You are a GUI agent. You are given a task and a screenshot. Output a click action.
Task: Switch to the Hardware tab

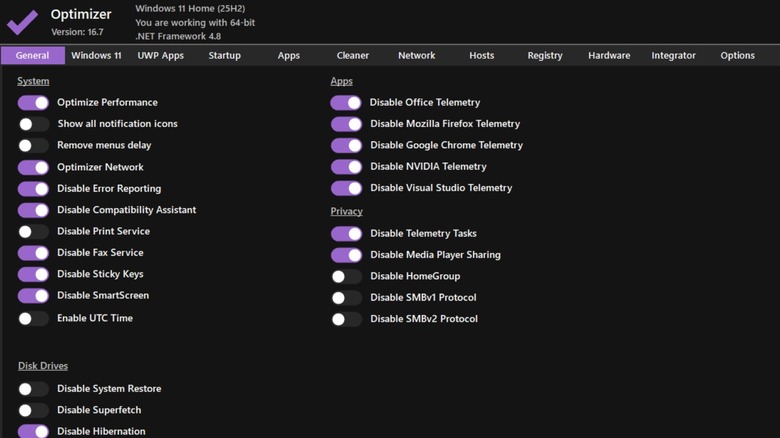click(609, 55)
